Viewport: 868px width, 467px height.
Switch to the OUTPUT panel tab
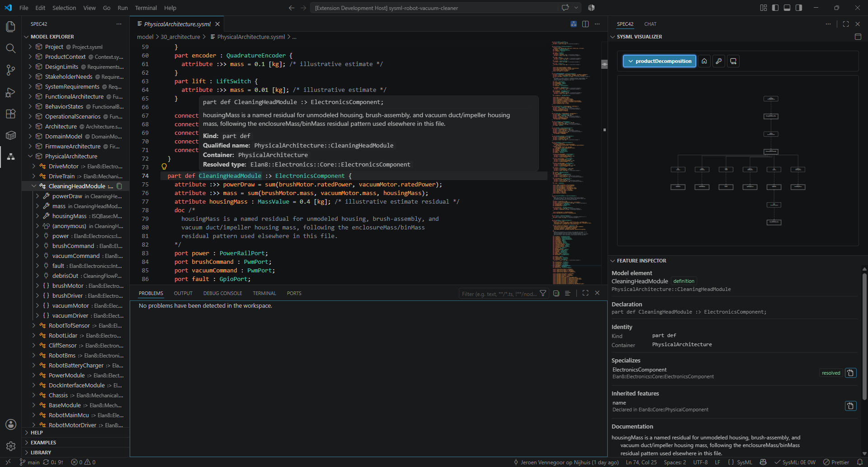(x=183, y=293)
